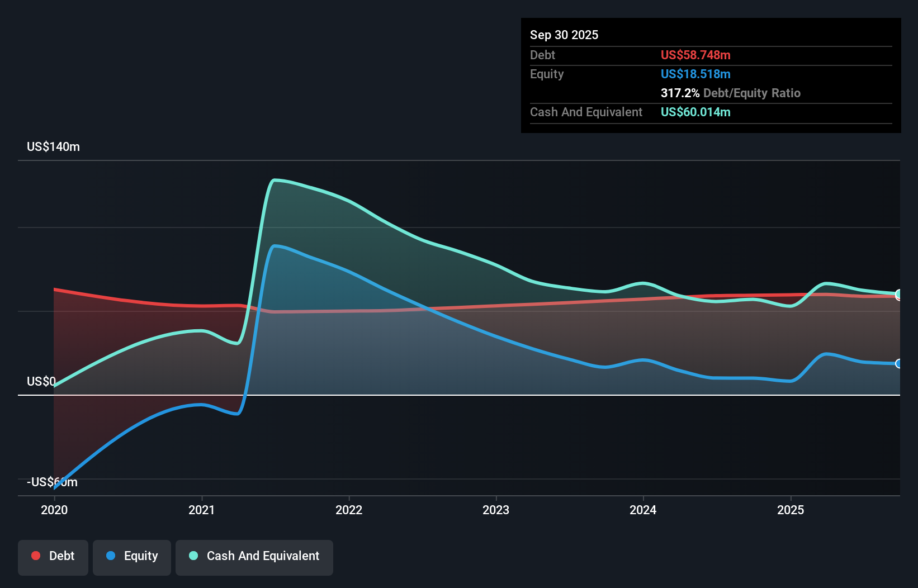Click the -US$60m y-axis label
The image size is (918, 588).
(x=52, y=482)
